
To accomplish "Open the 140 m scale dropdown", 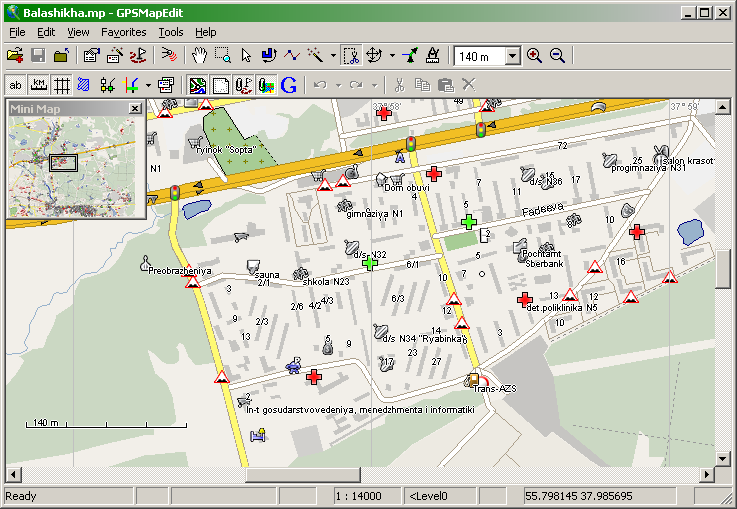I will click(x=511, y=56).
